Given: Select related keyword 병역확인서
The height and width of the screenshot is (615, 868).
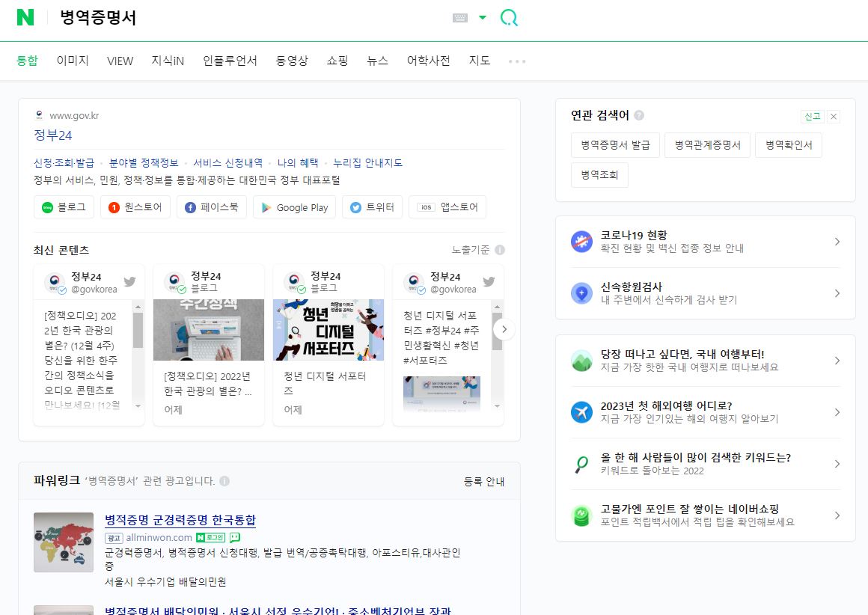Looking at the screenshot, I should [x=789, y=145].
